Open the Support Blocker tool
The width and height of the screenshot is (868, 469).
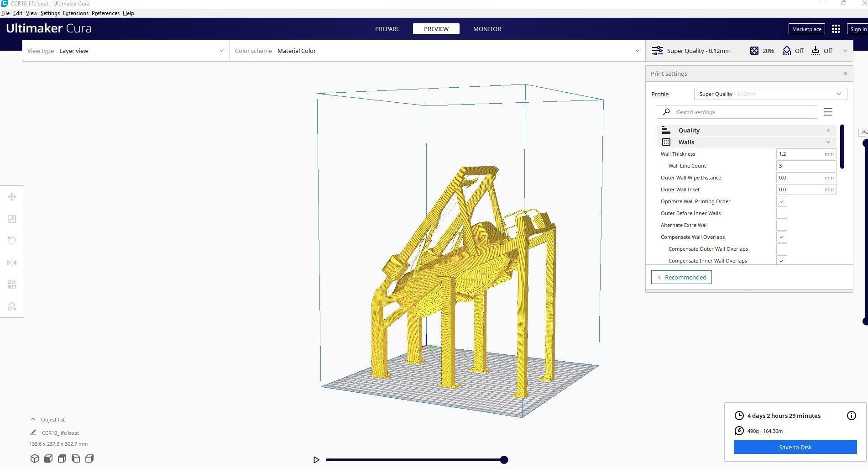12,306
